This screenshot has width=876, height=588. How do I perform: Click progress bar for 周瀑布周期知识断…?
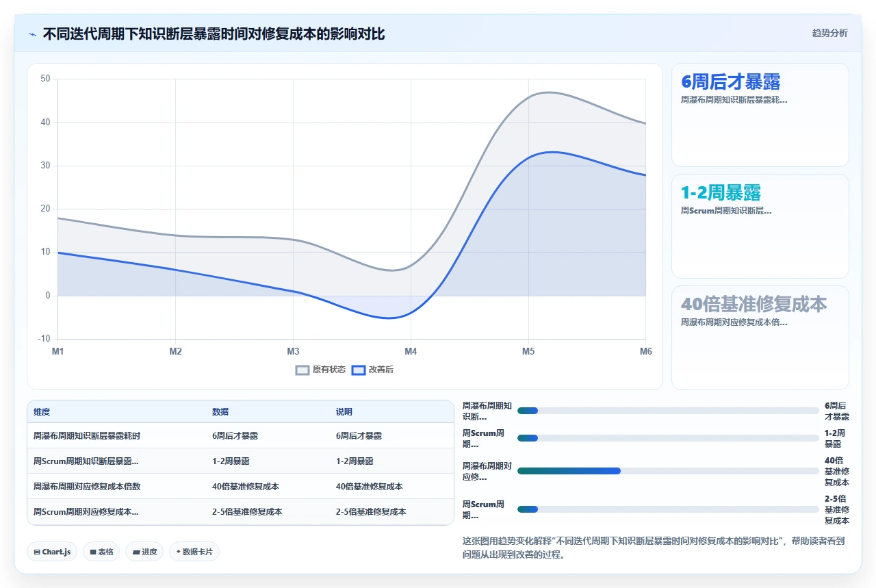[x=668, y=411]
